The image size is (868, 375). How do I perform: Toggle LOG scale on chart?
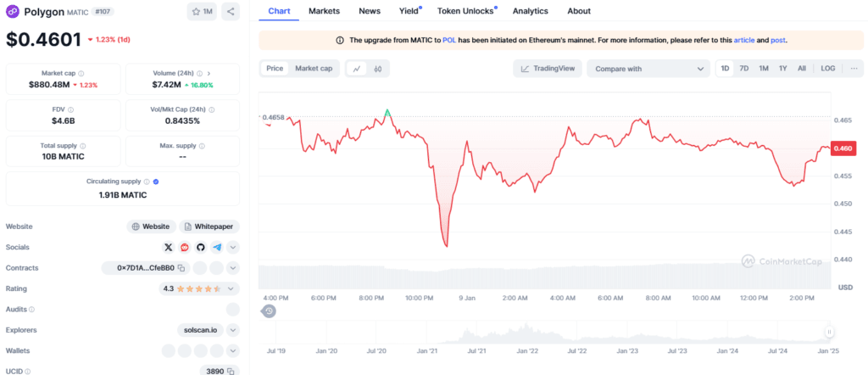pyautogui.click(x=828, y=68)
